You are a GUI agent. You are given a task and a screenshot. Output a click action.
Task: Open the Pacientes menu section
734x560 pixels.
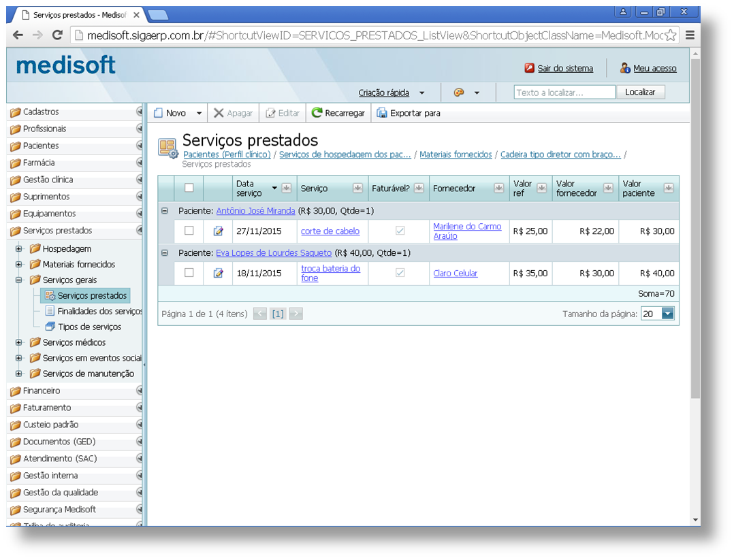pyautogui.click(x=75, y=146)
